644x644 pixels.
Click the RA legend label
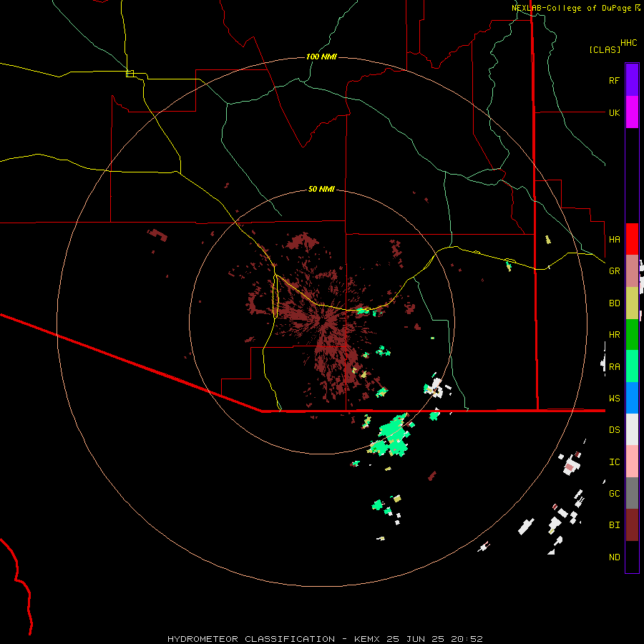(x=614, y=367)
